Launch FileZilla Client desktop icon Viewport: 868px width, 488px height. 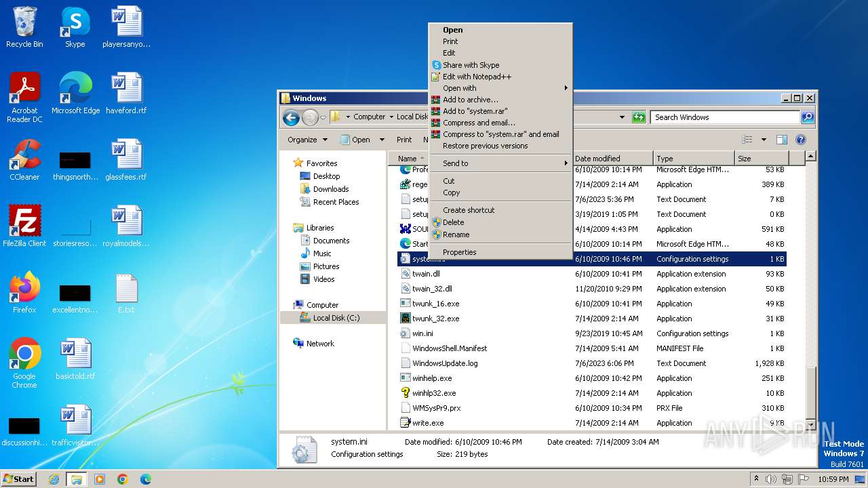coord(24,226)
